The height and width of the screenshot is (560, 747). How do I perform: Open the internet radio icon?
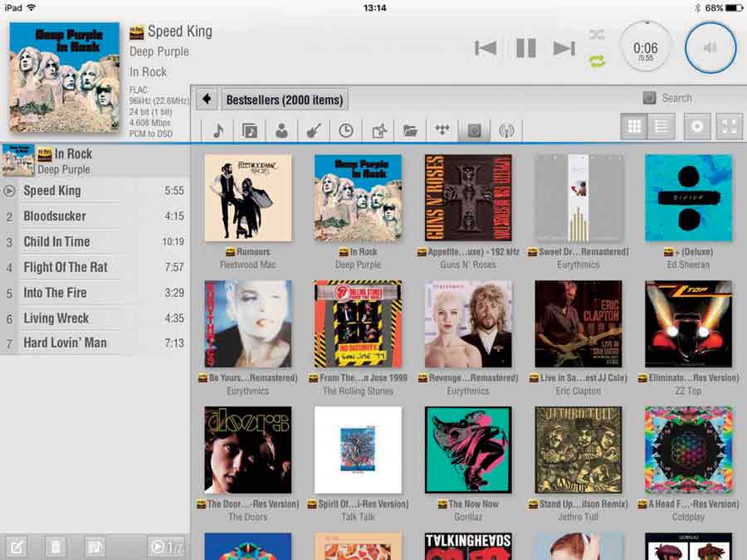click(x=506, y=130)
